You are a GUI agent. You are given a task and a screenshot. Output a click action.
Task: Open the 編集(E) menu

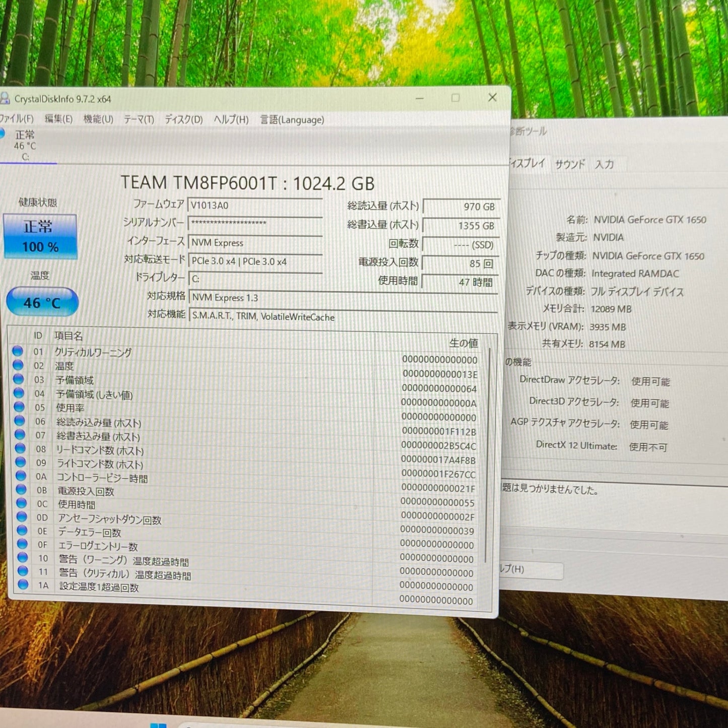[x=58, y=119]
